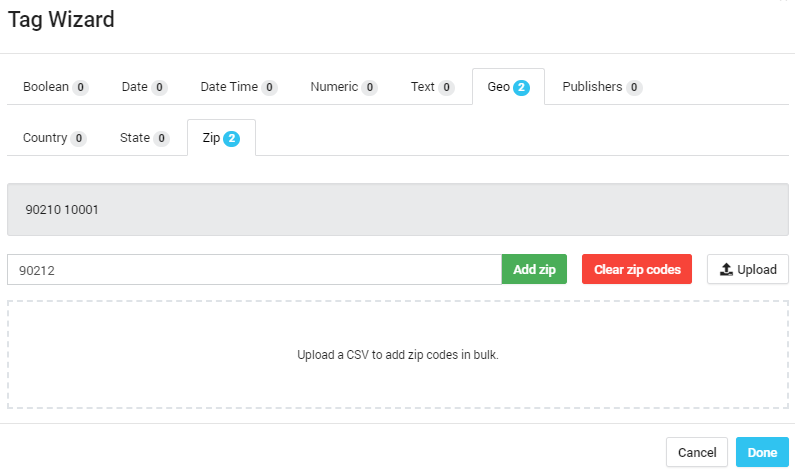Click the added zip codes list box
This screenshot has height=474, width=795.
pos(397,210)
